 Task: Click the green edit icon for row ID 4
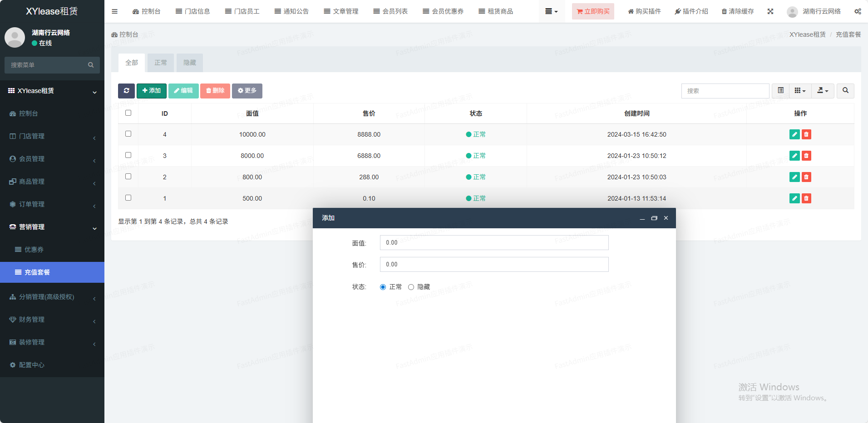click(794, 134)
